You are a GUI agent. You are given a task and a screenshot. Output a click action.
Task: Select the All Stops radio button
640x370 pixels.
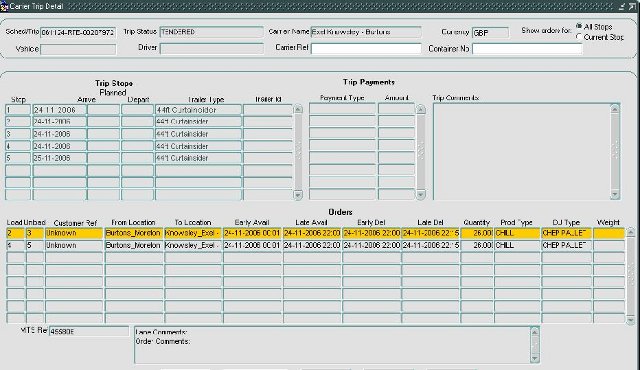coord(579,26)
